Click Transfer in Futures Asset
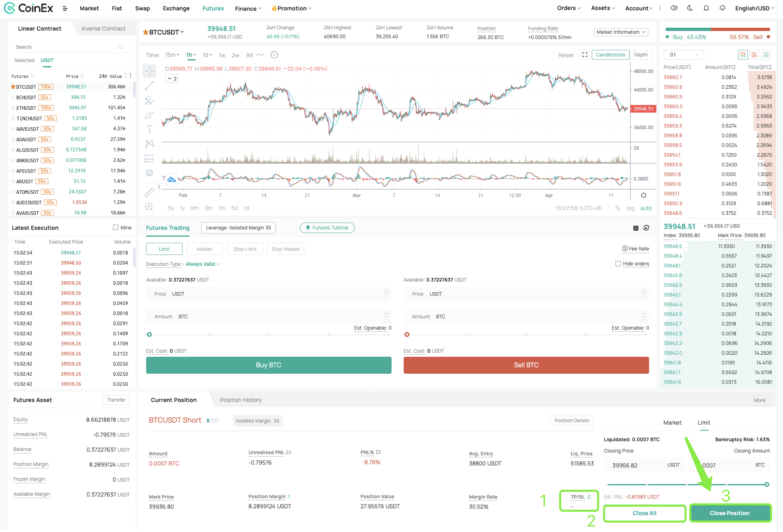Image resolution: width=783 pixels, height=532 pixels. pos(116,400)
